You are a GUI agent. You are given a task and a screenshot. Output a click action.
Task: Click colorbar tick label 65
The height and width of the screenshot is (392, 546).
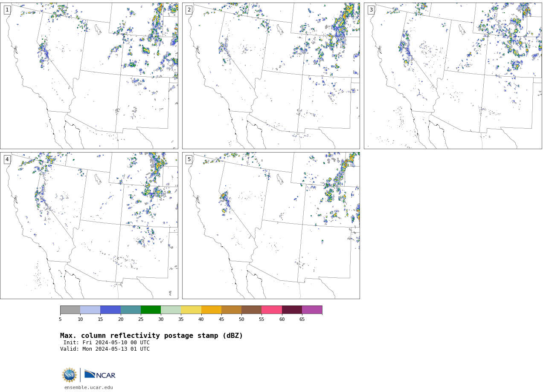pyautogui.click(x=302, y=320)
